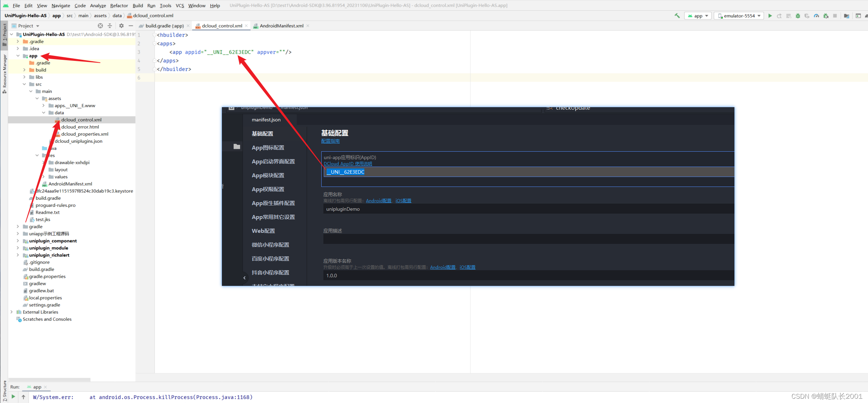Open app run configuration dropdown

point(698,16)
